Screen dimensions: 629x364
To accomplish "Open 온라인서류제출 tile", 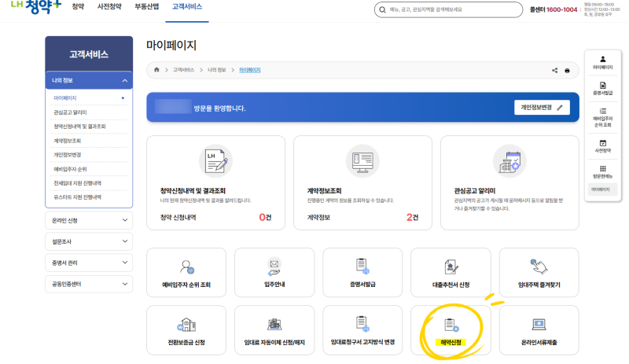I will click(539, 330).
